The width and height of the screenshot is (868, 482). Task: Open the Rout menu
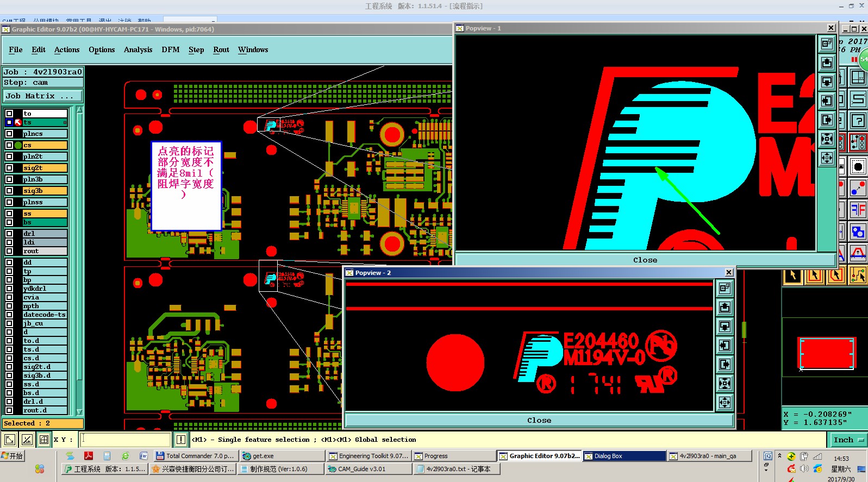pyautogui.click(x=221, y=49)
